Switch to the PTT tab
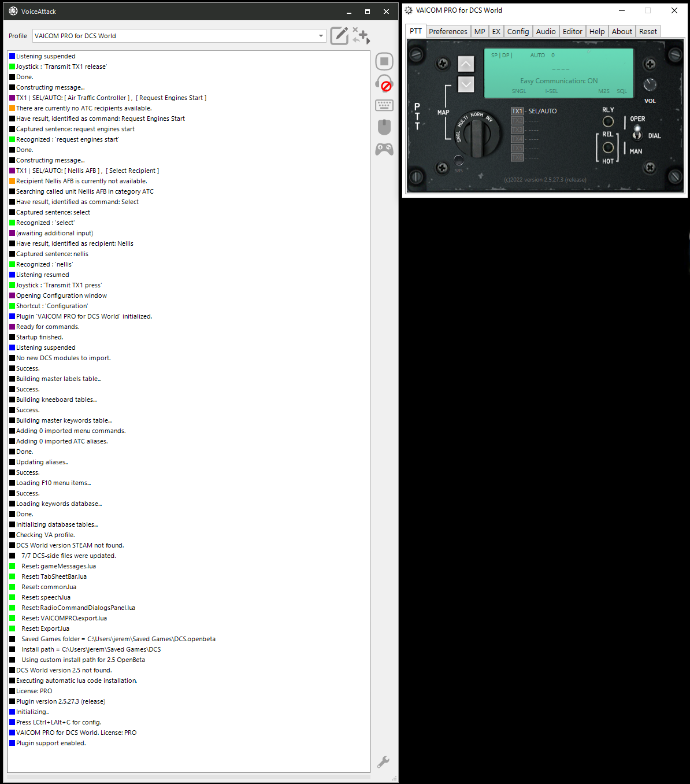Viewport: 690px width, 784px height. (x=416, y=31)
